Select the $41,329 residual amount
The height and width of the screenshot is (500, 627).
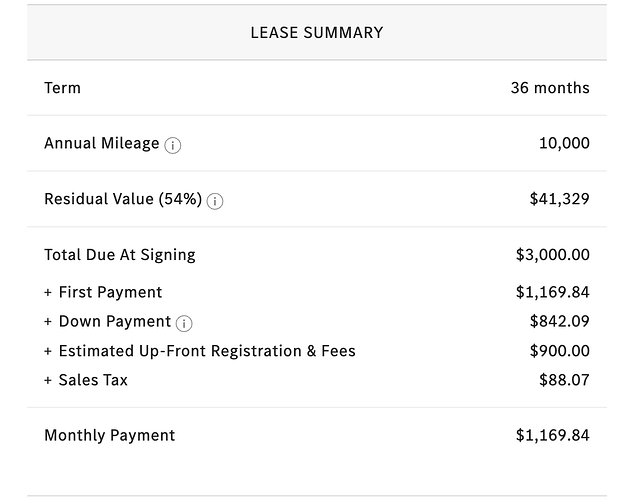click(x=559, y=199)
